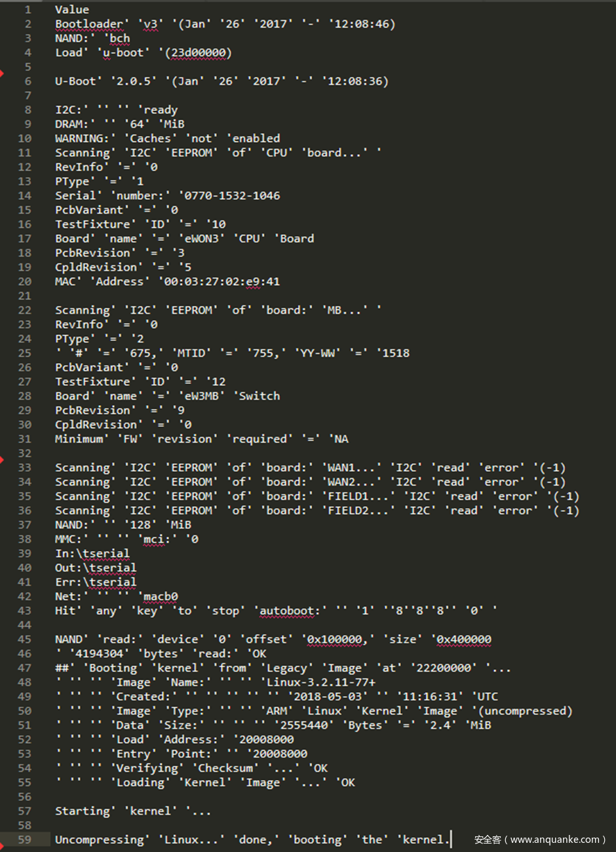Select line number 20 in the gutter
The width and height of the screenshot is (616, 852).
click(25, 282)
